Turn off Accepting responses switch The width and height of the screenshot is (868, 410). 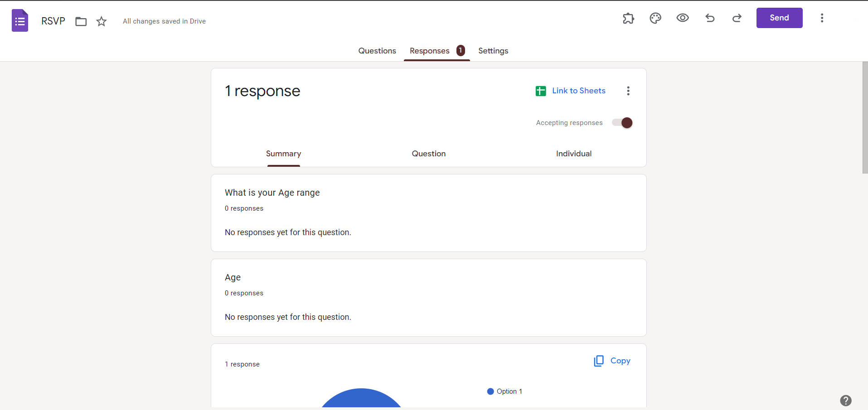622,123
